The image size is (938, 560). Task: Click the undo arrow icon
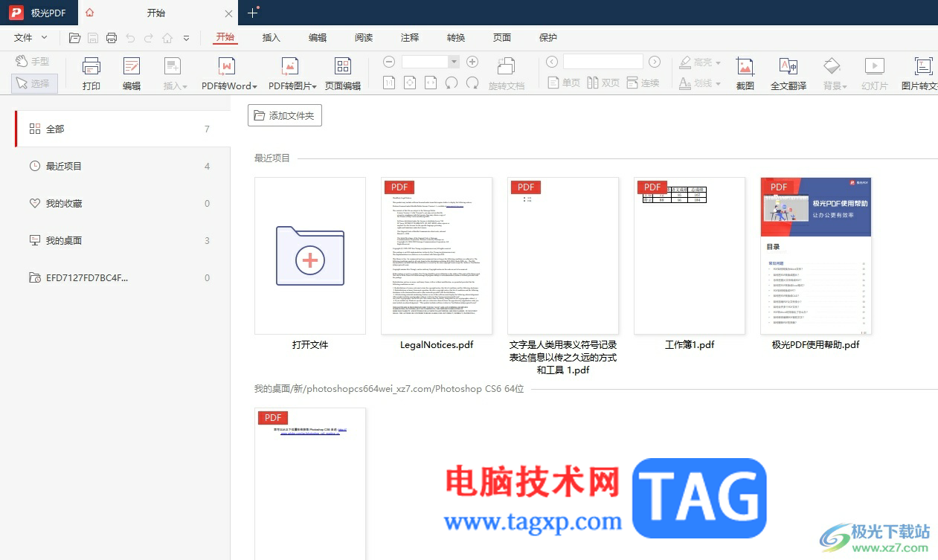click(x=130, y=38)
